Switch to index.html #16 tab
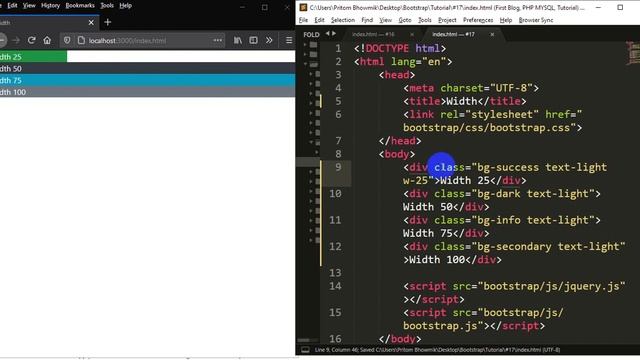This screenshot has height=360, width=640. [x=373, y=34]
